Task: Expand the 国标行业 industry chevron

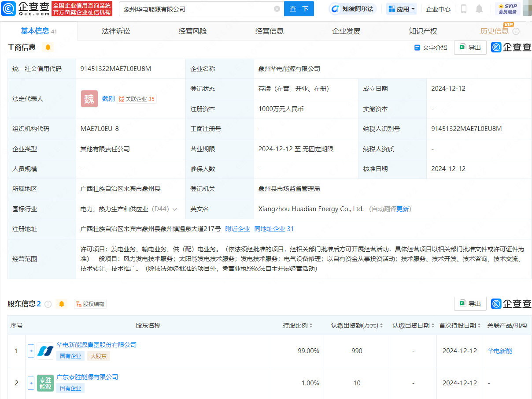Action: click(x=175, y=209)
